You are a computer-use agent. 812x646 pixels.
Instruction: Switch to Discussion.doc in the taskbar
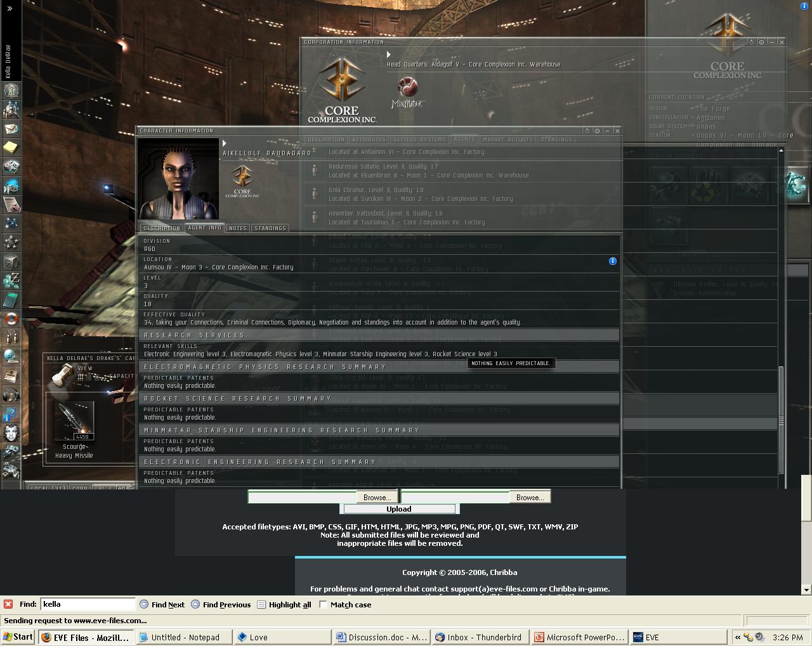pyautogui.click(x=381, y=637)
